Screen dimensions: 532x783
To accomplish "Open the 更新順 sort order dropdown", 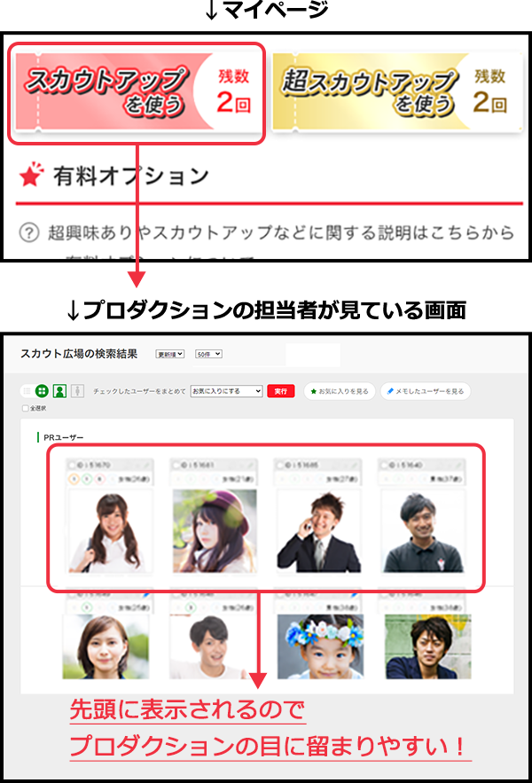I will pyautogui.click(x=170, y=354).
